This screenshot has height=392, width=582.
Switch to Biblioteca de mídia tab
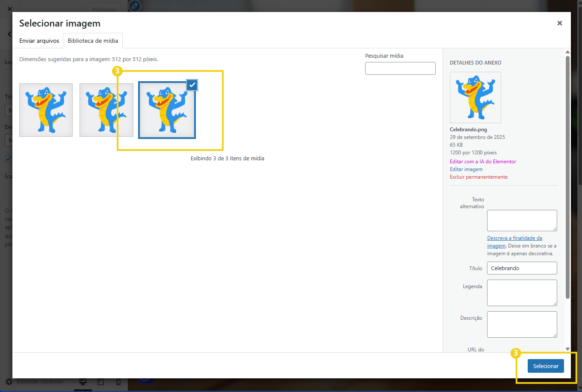coord(93,41)
